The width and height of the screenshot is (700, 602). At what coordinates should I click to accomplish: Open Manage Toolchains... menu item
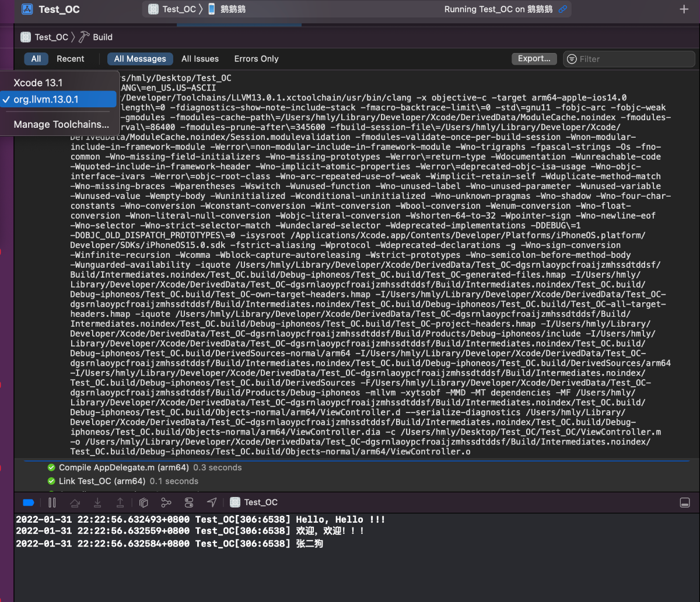coord(59,124)
